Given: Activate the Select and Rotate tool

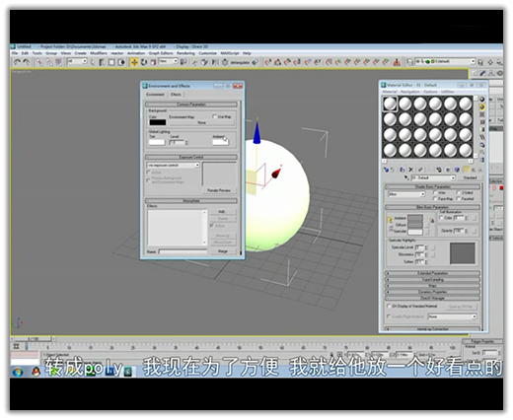Looking at the screenshot, I should click(x=144, y=62).
